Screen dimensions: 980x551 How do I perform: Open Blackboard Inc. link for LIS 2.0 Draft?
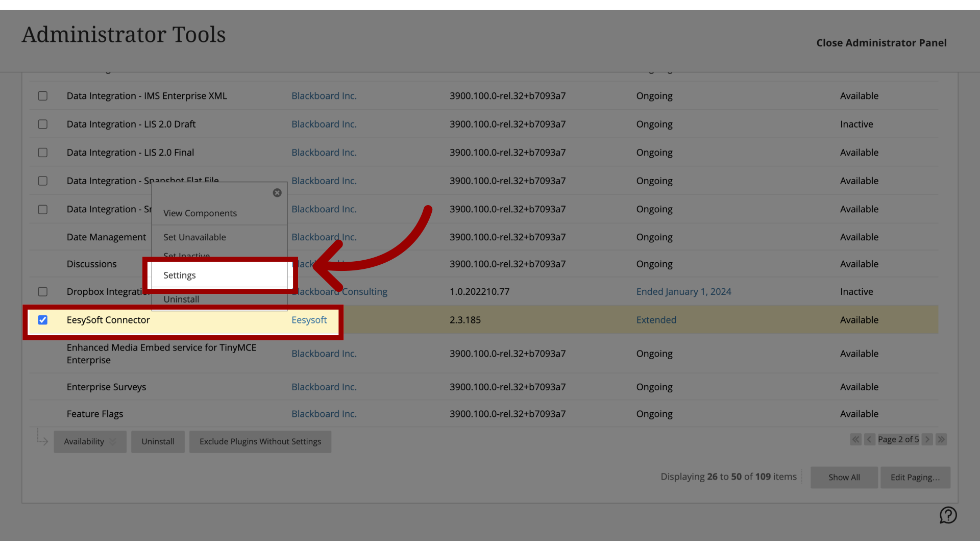(324, 124)
